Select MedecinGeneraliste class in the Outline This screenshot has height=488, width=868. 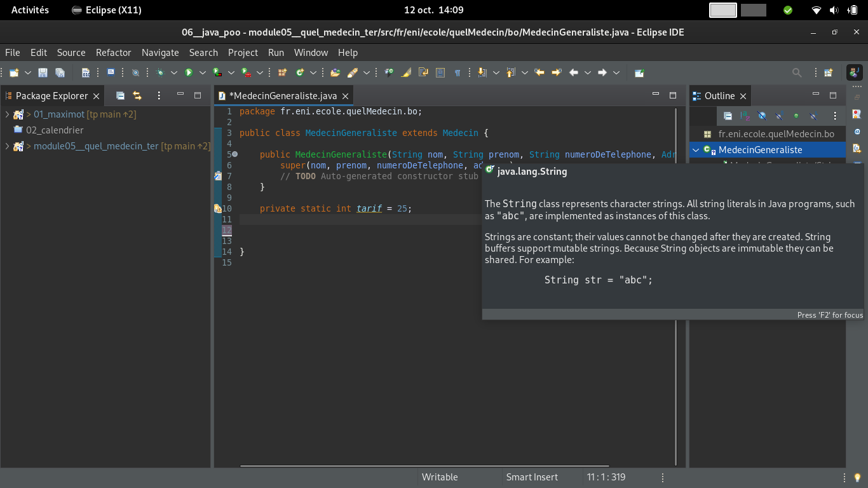point(760,150)
